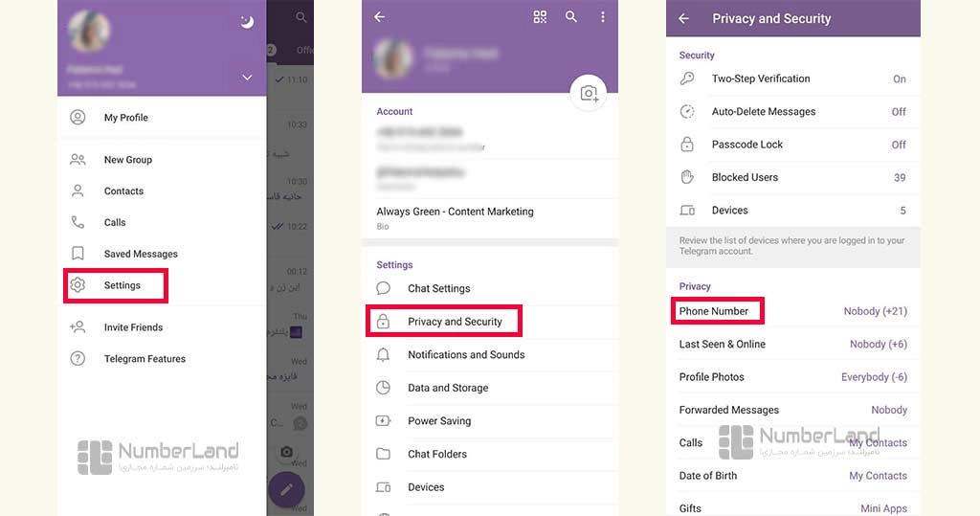Screen dimensions: 980x516
Task: Edit bio Always Green - Content Marketing
Action: tap(455, 212)
